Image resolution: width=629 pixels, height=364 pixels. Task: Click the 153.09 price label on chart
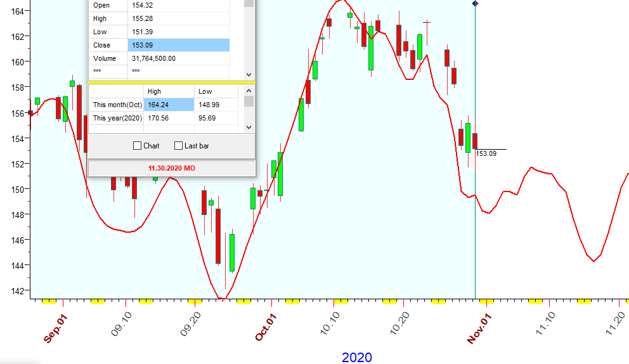click(x=486, y=153)
